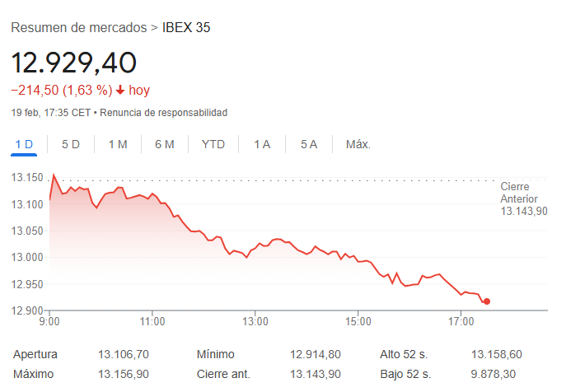
Task: Click the Renuncia de responsabilidad link
Action: pyautogui.click(x=164, y=112)
